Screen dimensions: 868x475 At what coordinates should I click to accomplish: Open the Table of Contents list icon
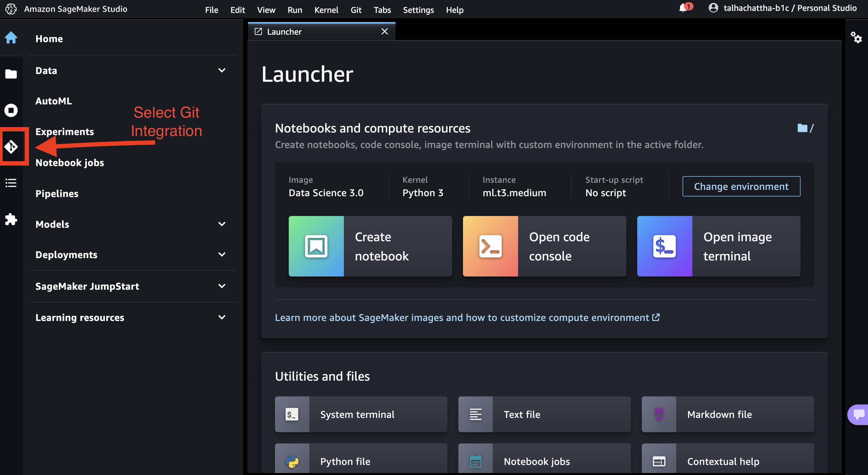click(x=11, y=183)
